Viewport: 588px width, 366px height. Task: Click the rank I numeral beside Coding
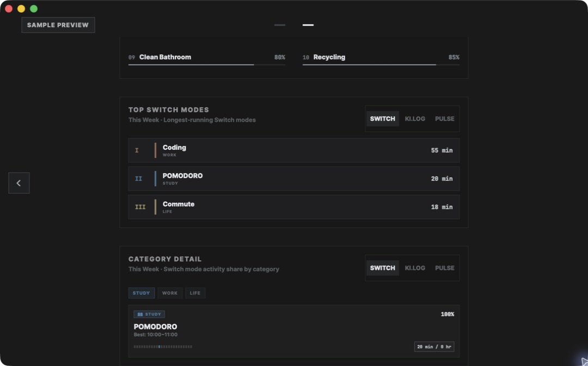coord(137,150)
